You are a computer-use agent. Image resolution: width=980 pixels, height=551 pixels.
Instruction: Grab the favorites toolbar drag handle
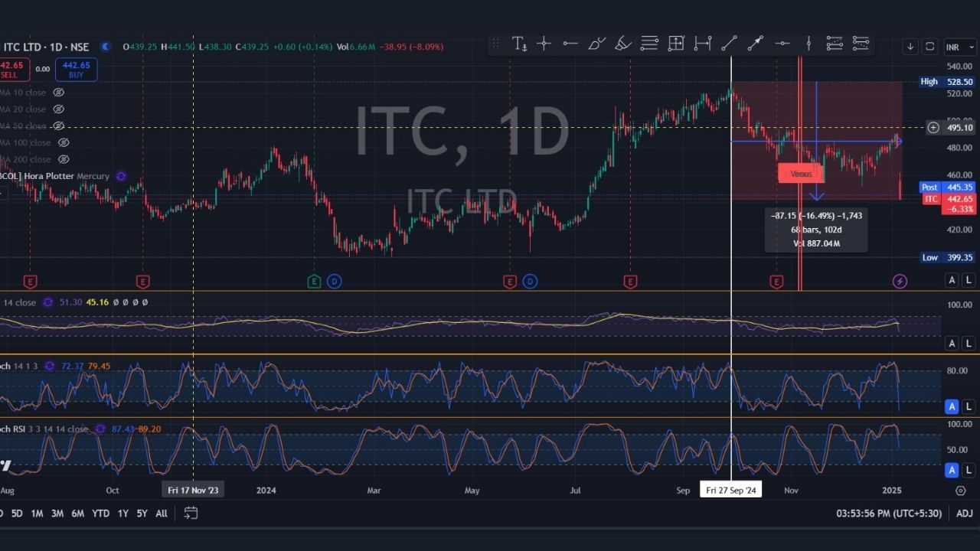coord(495,44)
